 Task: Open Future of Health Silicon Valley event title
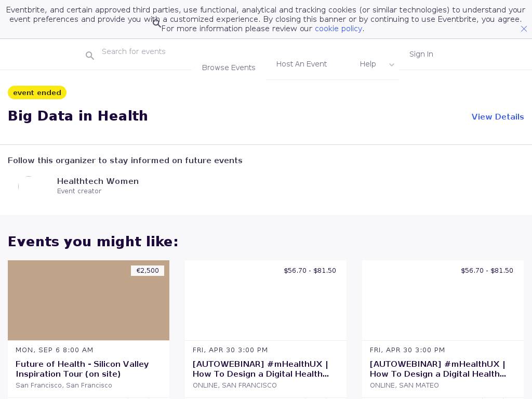click(x=82, y=369)
